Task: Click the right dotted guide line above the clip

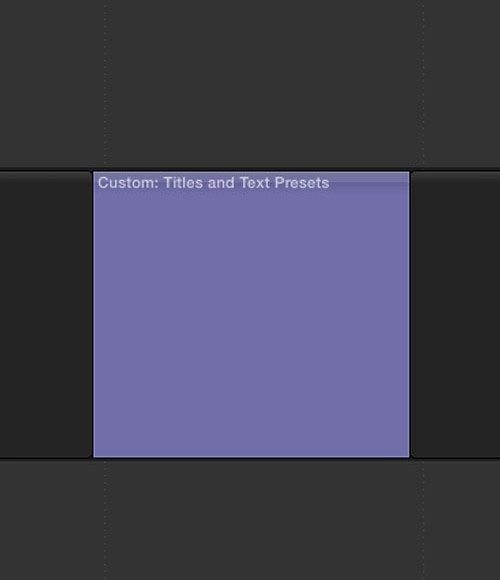Action: 423,84
